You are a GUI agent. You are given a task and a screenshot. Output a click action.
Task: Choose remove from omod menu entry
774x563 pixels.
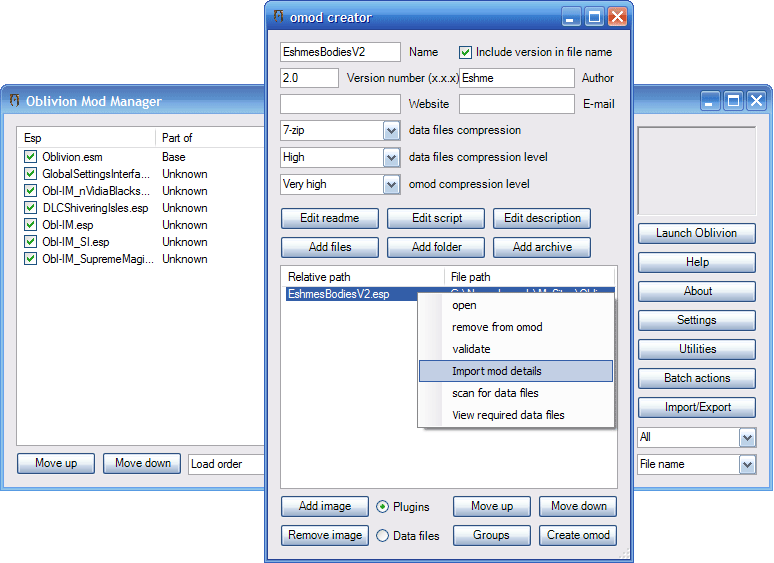(516, 327)
